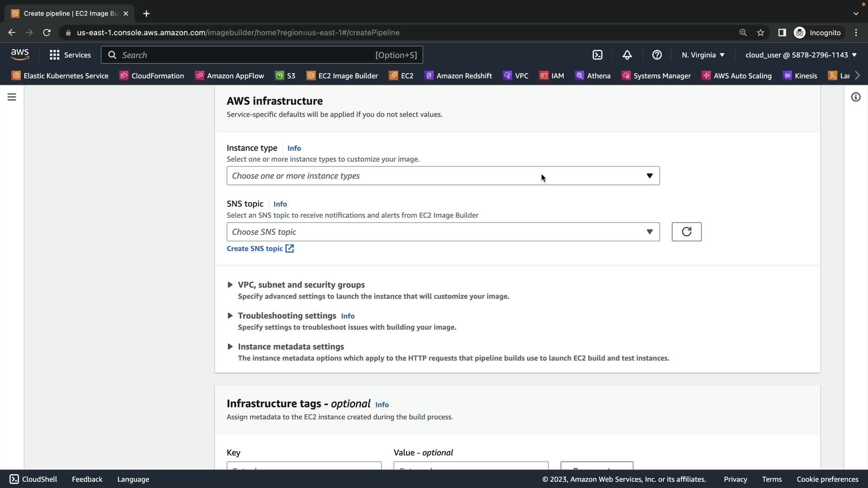This screenshot has width=868, height=488.
Task: Expand VPC, subnet and security groups
Action: 301,285
